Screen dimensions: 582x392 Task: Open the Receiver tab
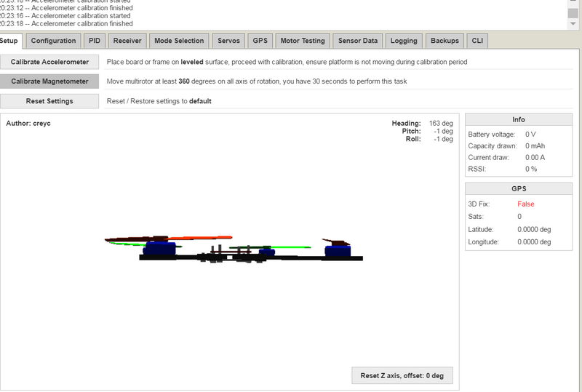pos(127,41)
